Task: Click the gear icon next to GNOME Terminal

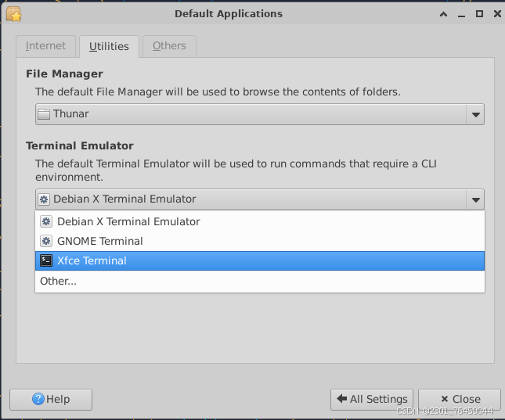Action: tap(46, 241)
